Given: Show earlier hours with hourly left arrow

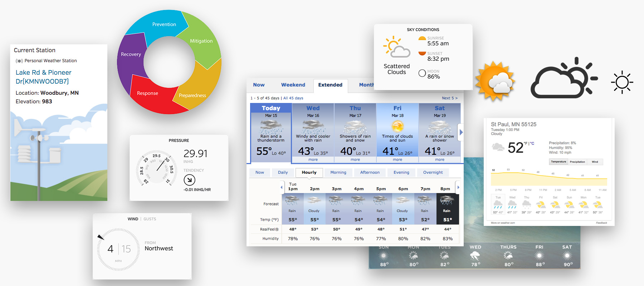Looking at the screenshot, I should [x=282, y=187].
